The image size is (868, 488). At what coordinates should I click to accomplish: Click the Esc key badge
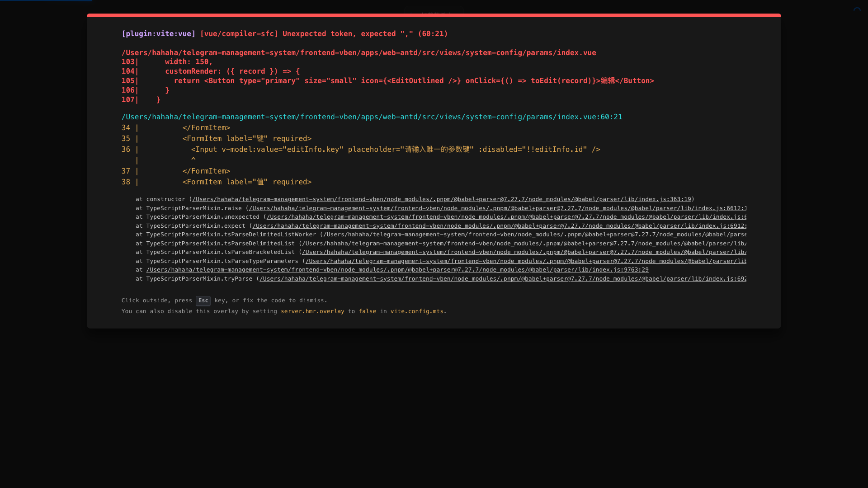(203, 301)
